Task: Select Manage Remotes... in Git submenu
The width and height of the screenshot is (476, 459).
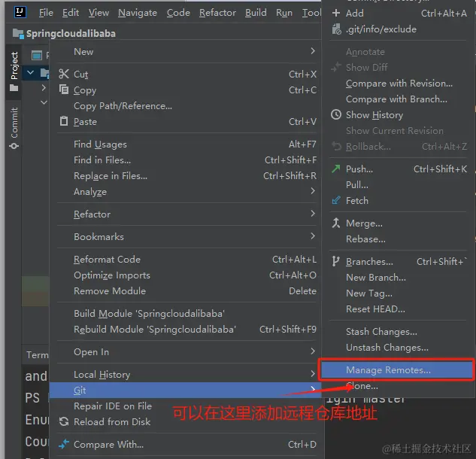Action: 396,369
